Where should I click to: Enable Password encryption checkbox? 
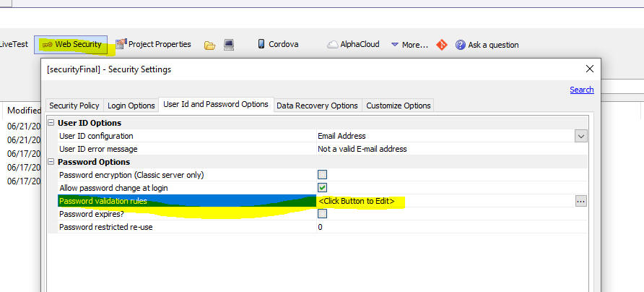tap(323, 175)
